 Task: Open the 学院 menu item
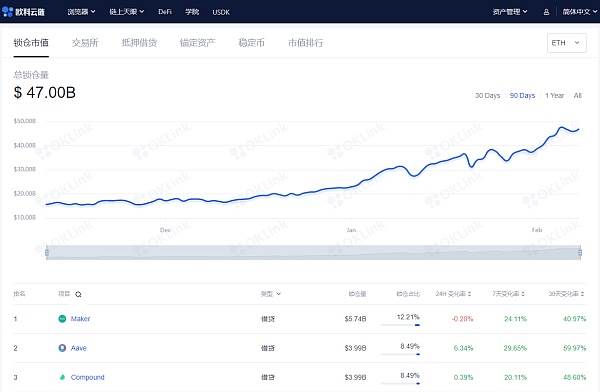[192, 12]
